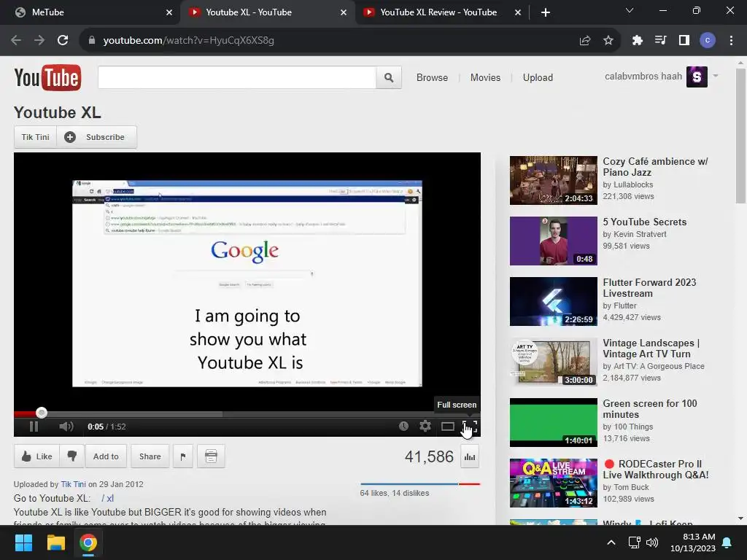This screenshot has height=560, width=747.
Task: Open taskbar volume control
Action: click(x=652, y=542)
